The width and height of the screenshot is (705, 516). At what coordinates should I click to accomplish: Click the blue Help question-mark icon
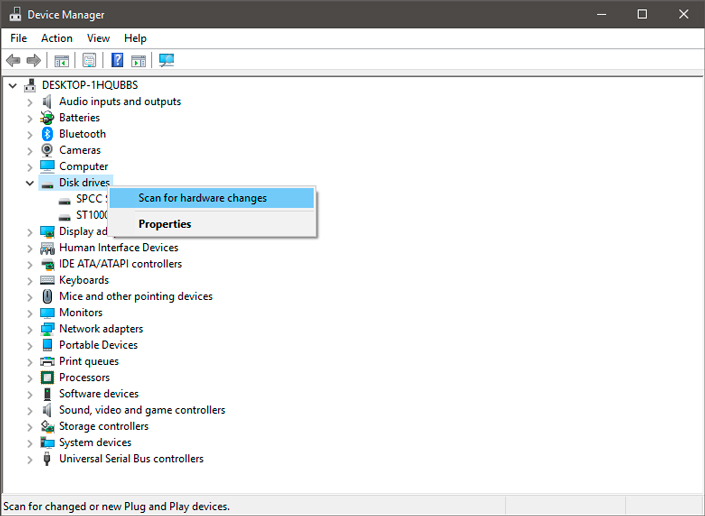(117, 60)
